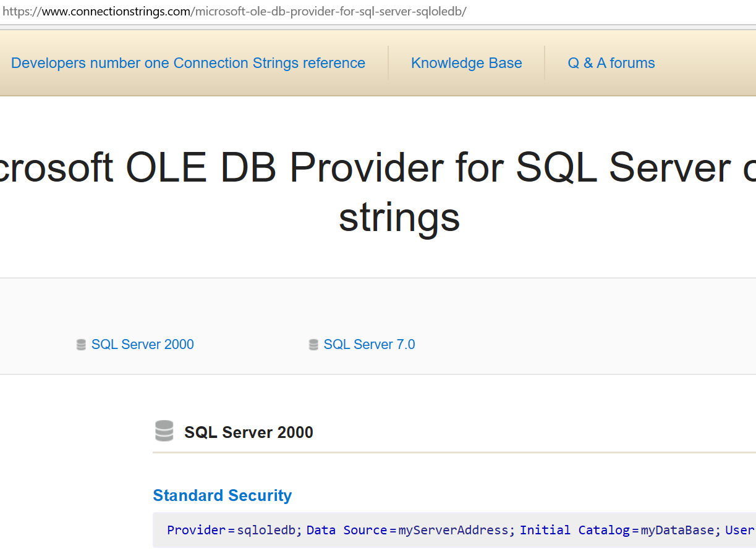Click the database icon beside SQL Server 7.0 link
The image size is (756, 551).
[313, 345]
